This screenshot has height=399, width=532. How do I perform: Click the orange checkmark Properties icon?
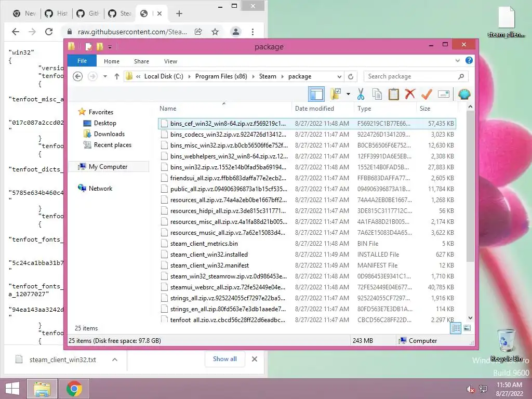pos(427,94)
